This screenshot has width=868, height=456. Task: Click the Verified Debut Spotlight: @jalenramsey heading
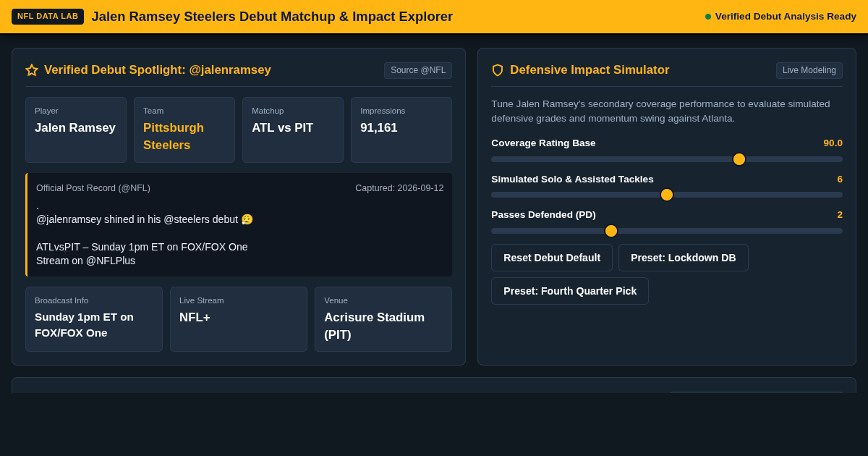tap(158, 70)
